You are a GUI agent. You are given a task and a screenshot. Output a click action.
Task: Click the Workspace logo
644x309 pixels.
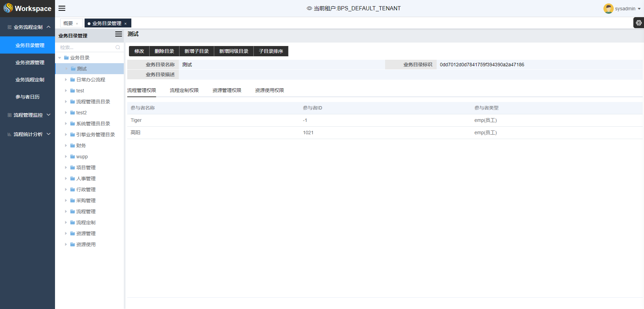(x=28, y=8)
